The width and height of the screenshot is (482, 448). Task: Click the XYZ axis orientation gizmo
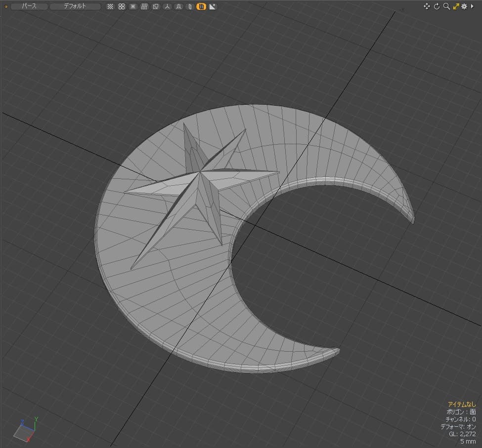(26, 429)
